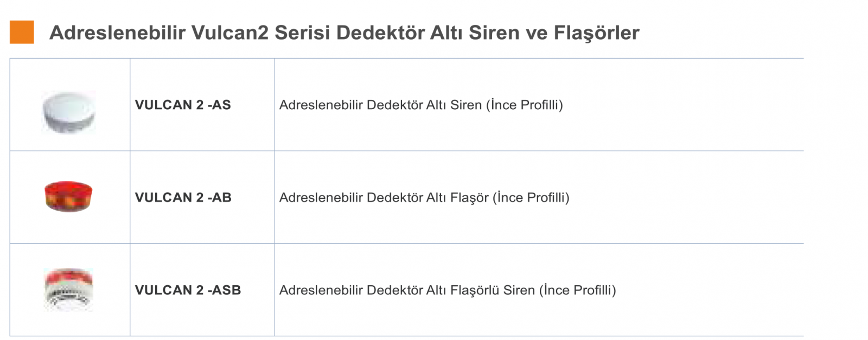Click the orange square beside the heading

[x=22, y=32]
